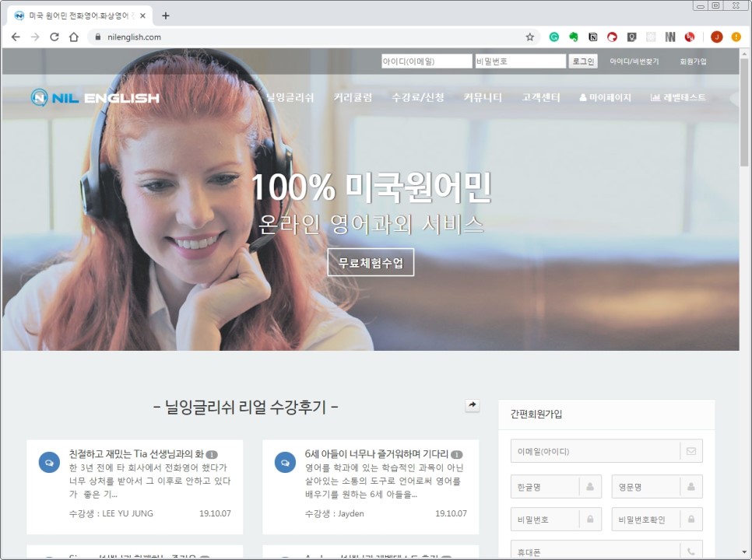
Task: Open the Notion extension icon
Action: pos(593,37)
